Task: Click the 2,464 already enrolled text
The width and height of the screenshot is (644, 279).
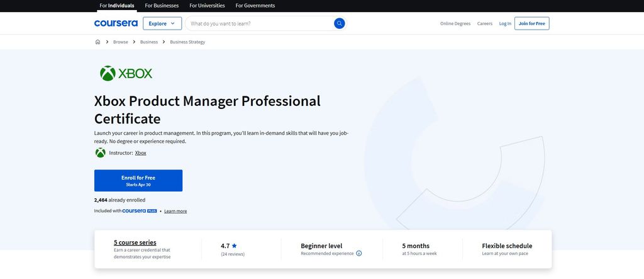Action: point(119,200)
